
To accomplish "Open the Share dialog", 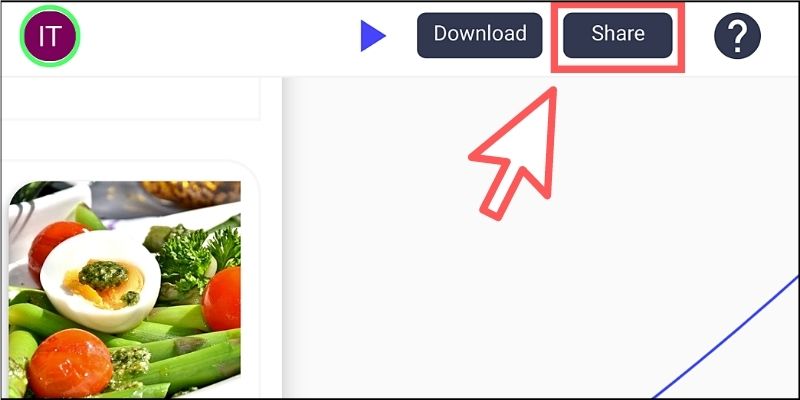I will (x=617, y=35).
